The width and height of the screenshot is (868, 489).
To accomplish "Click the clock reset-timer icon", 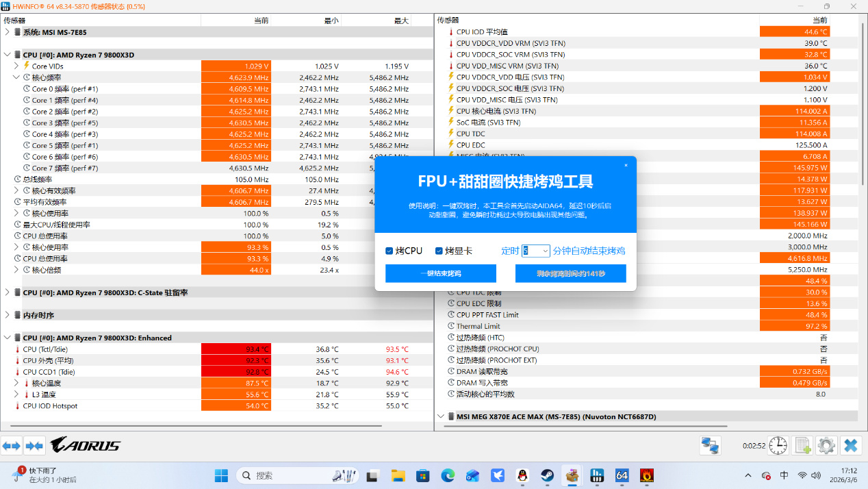I will 778,446.
